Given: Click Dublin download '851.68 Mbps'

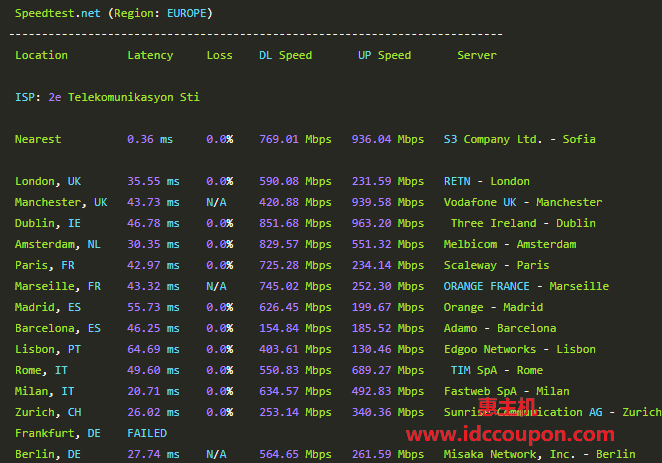Looking at the screenshot, I should (295, 223).
